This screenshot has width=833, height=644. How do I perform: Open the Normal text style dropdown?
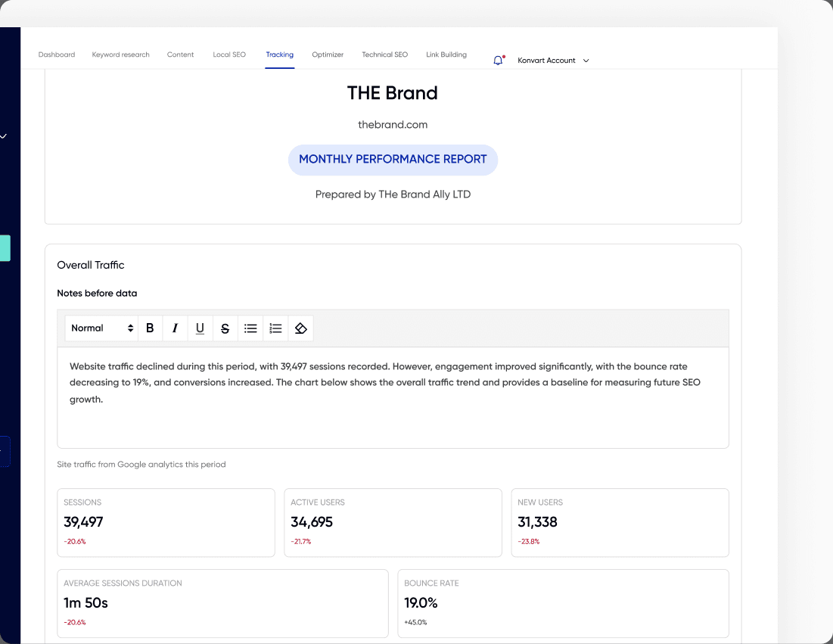[x=101, y=328]
